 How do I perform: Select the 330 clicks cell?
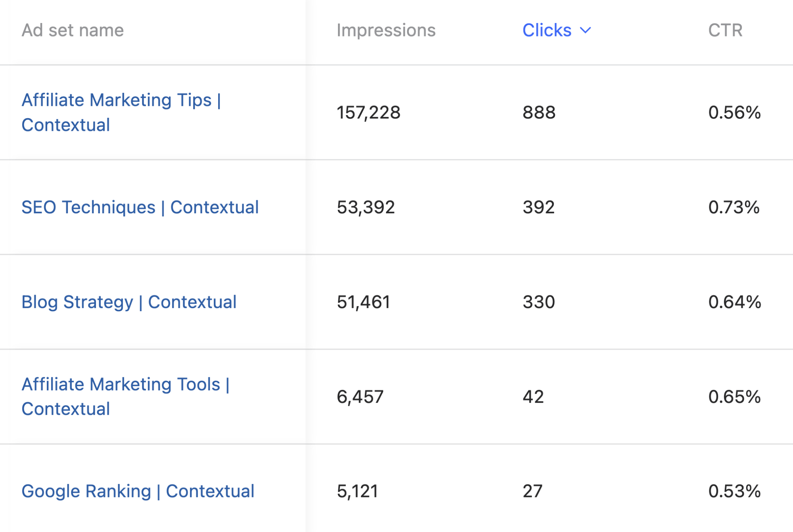point(538,302)
